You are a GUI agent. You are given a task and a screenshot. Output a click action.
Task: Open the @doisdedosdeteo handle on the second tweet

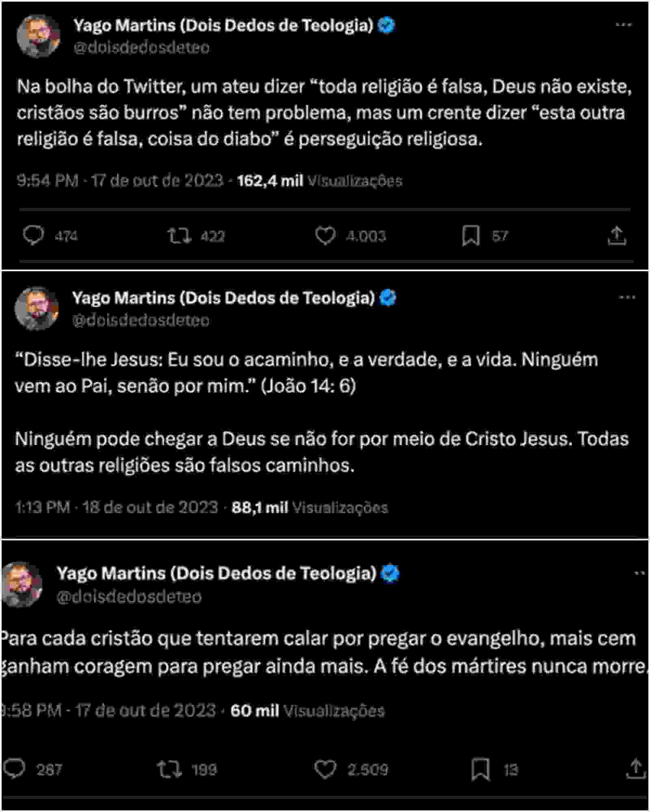tap(141, 320)
